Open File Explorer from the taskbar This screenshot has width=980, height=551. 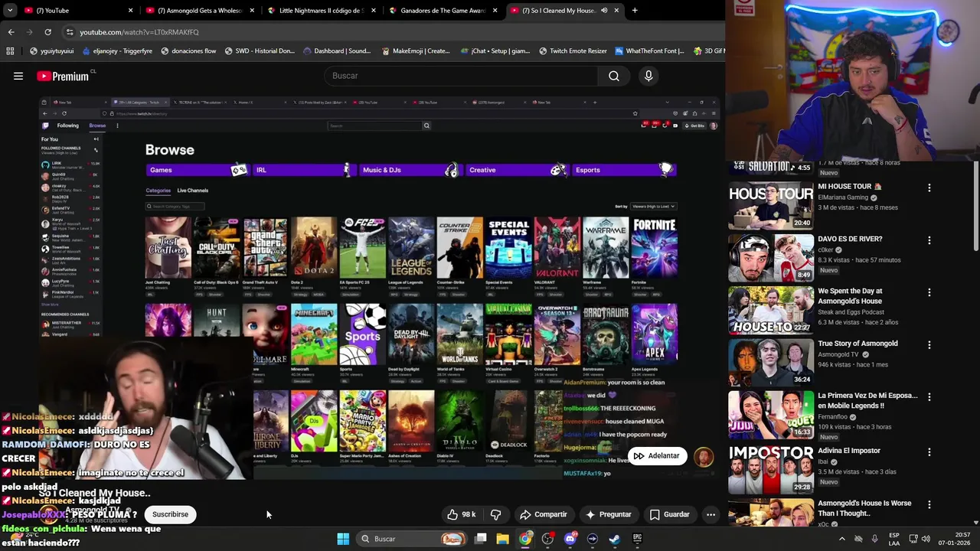(503, 539)
